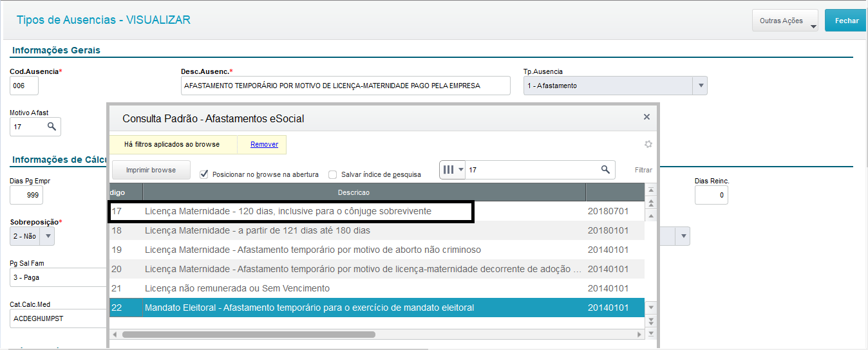This screenshot has width=868, height=350.
Task: Open the Pg Sal Fam field showing 3 - Paga
Action: pos(58,277)
